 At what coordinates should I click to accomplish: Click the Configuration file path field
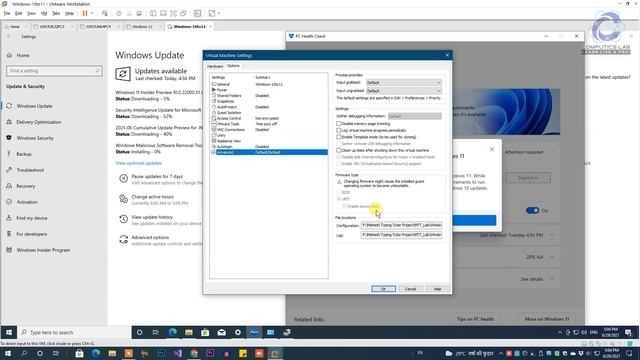coord(401,225)
